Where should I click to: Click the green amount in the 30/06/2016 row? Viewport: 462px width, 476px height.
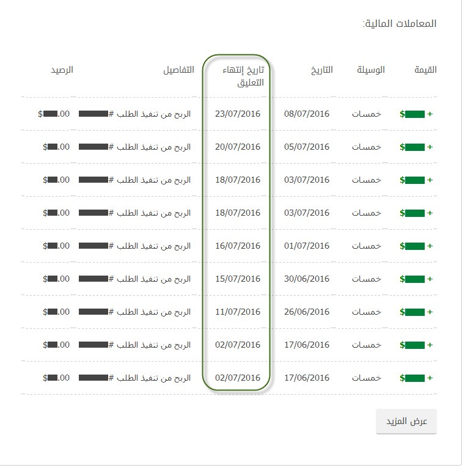click(416, 279)
